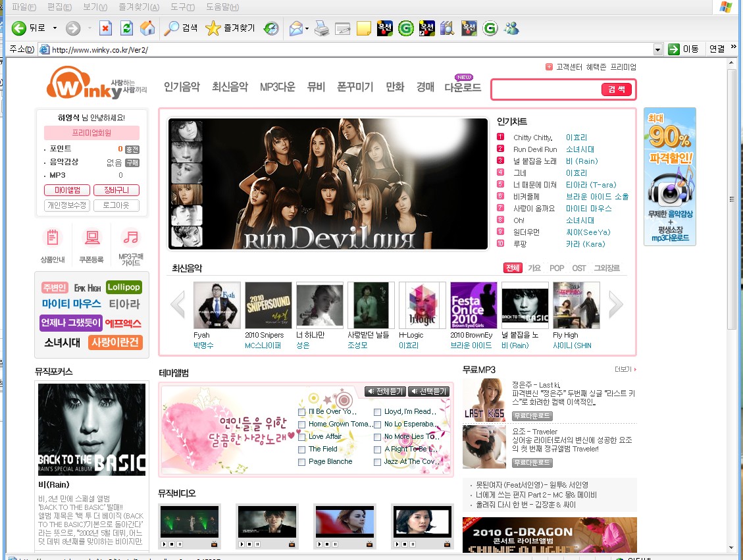Refresh the page with the green arrows icon
The height and width of the screenshot is (560, 743).
tap(126, 28)
